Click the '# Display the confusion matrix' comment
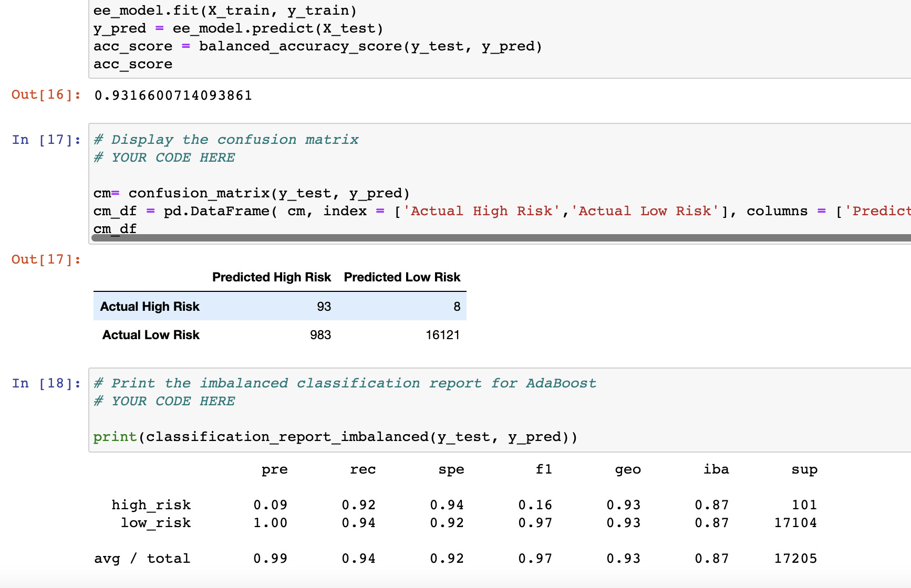This screenshot has width=911, height=588. [x=226, y=140]
